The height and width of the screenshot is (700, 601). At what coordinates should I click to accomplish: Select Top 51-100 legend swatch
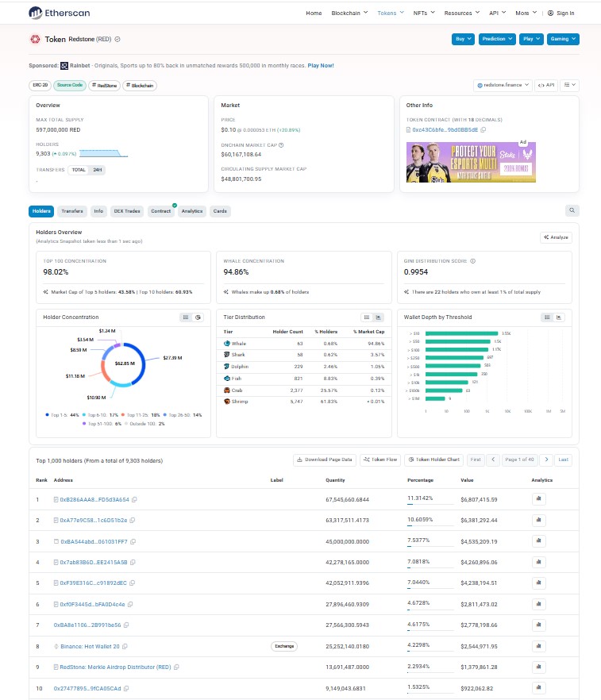(x=84, y=424)
